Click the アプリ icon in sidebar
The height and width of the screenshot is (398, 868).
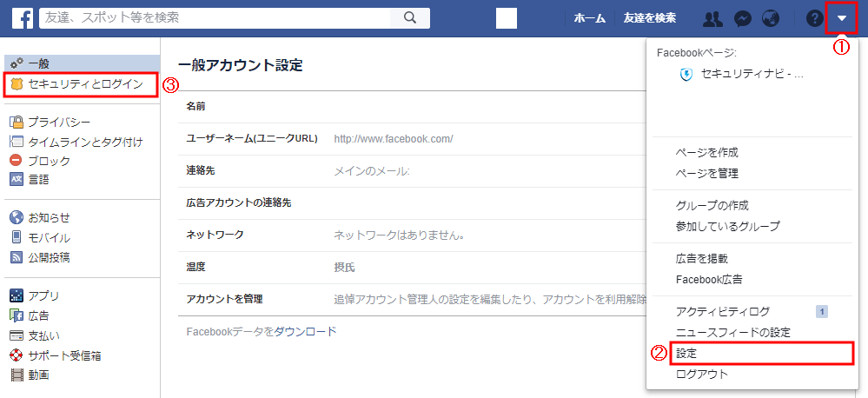tap(17, 295)
